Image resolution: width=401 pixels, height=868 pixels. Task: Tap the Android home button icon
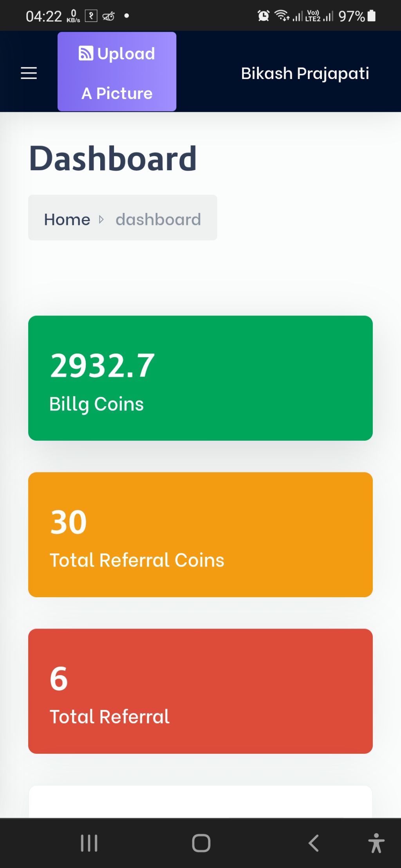click(201, 843)
